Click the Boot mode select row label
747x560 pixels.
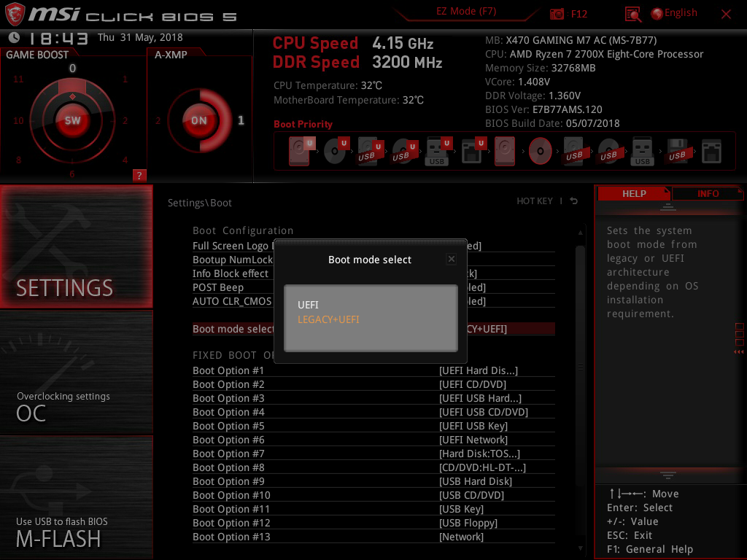click(233, 329)
